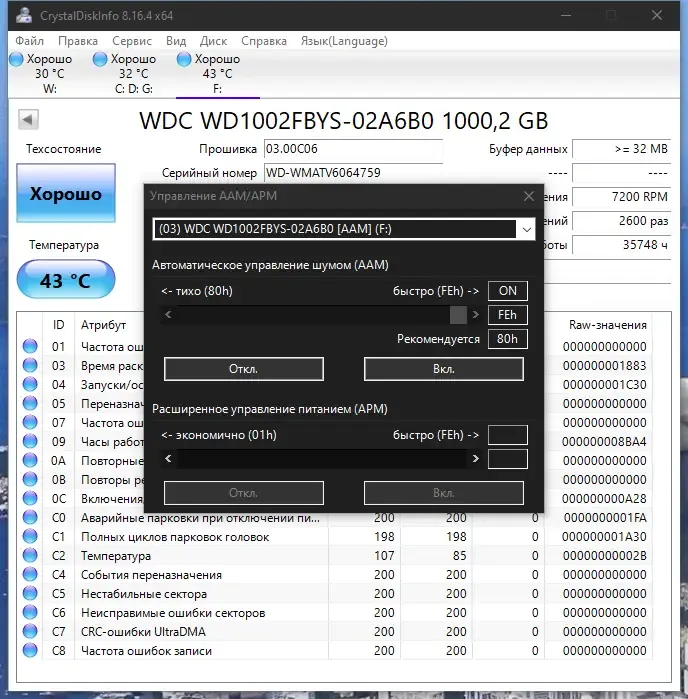Click status orb of attribute 05 row
688x699 pixels.
tap(30, 403)
